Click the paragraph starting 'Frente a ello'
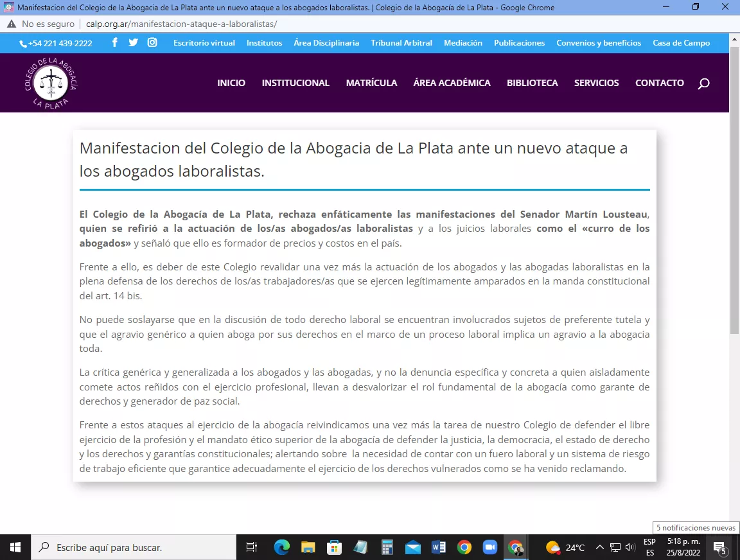740x560 pixels. (x=364, y=281)
